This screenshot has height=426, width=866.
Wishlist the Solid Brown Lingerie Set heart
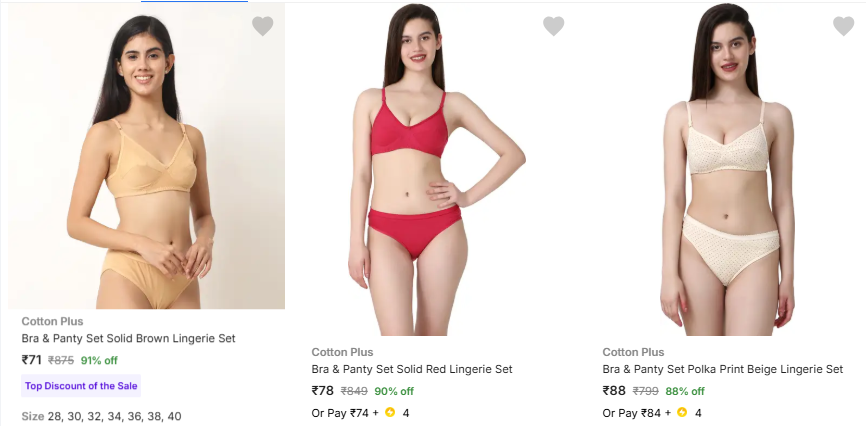click(262, 27)
